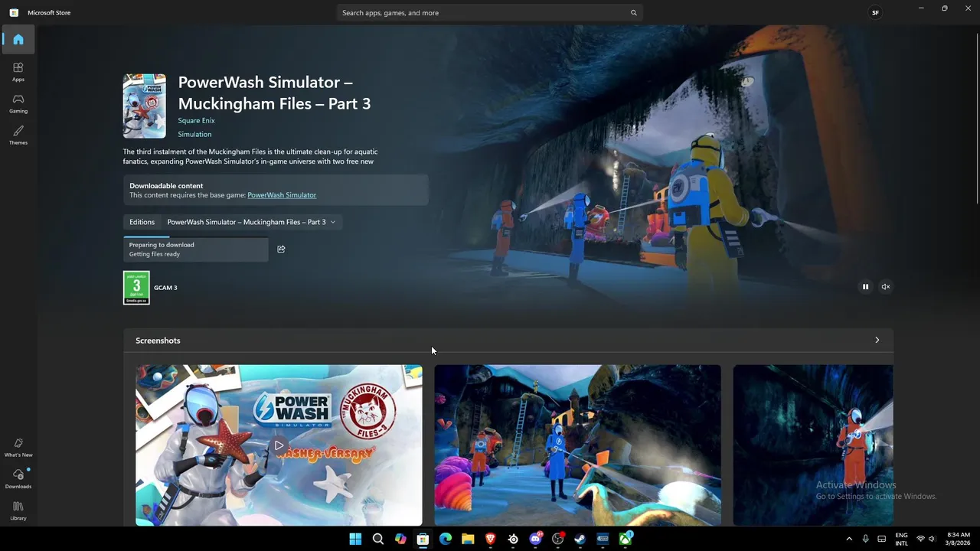Click the Editions label
980x551 pixels.
point(142,222)
